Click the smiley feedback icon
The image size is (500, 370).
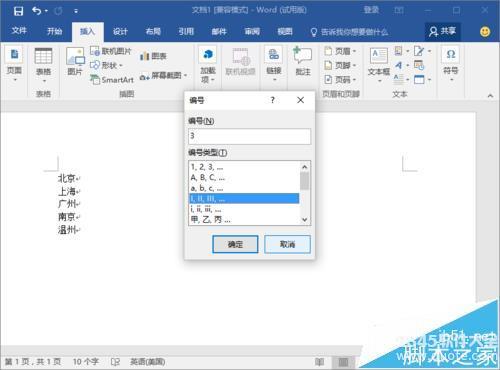(x=485, y=32)
